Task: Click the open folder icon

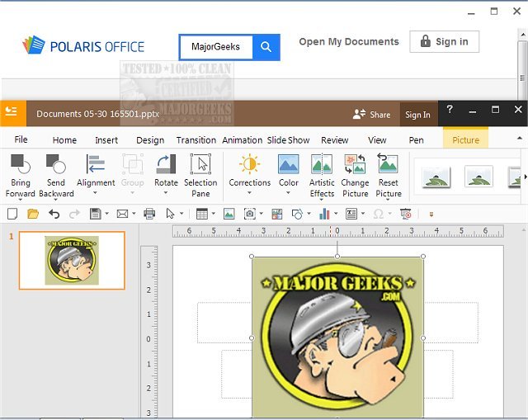Action: click(33, 214)
